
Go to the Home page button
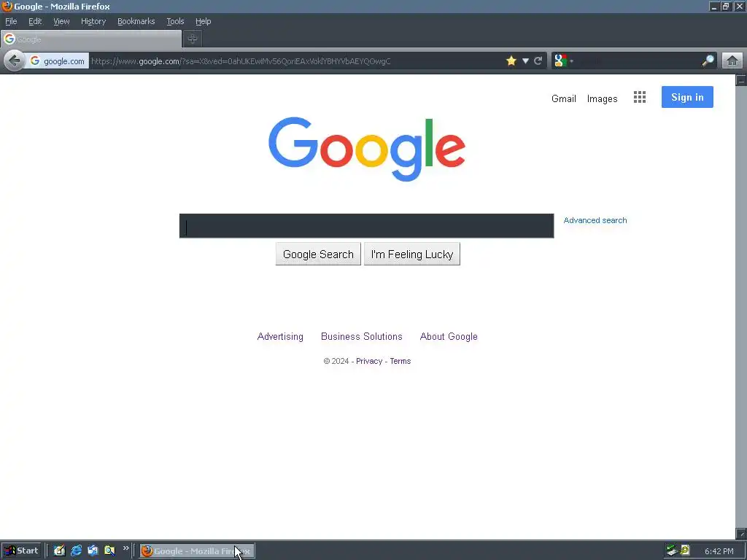(732, 61)
